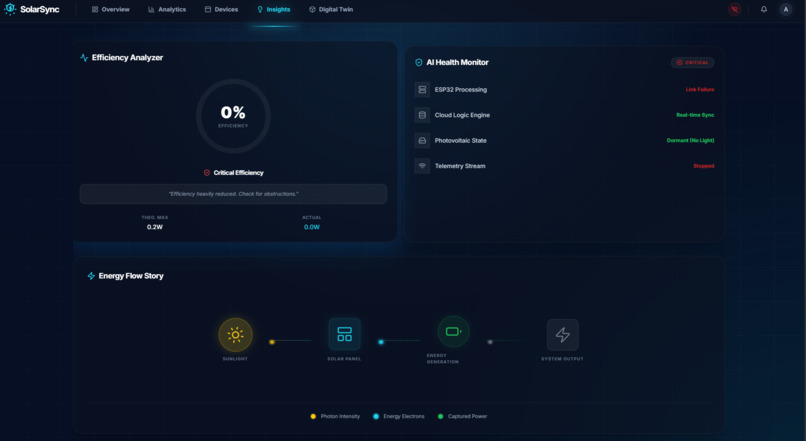
Task: Click the 0% efficiency gauge
Action: (x=233, y=116)
